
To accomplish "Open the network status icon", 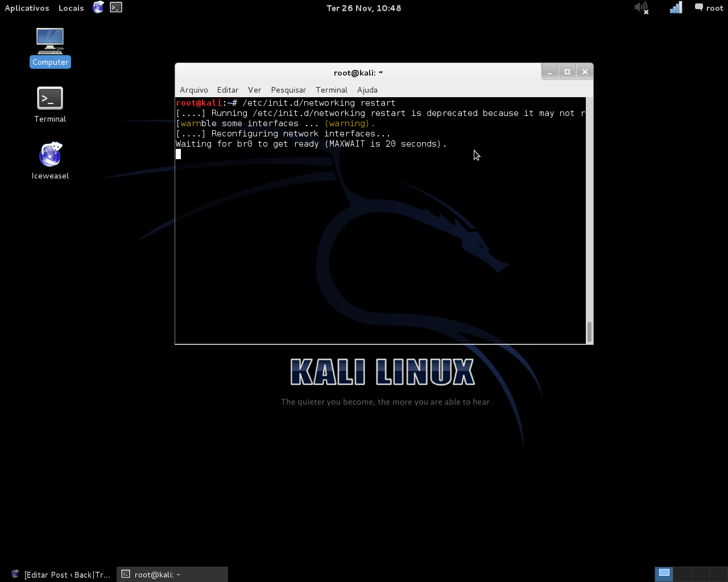I will coord(676,7).
